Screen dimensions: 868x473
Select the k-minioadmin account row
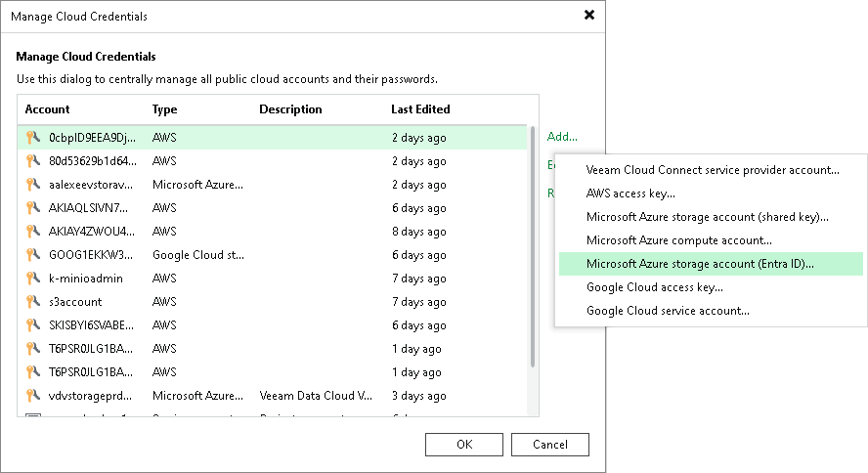click(x=272, y=279)
